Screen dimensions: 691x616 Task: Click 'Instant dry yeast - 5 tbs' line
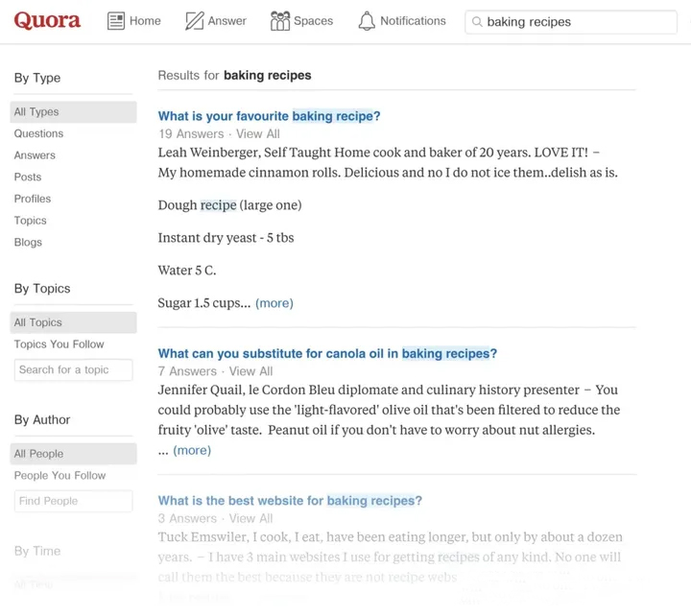[x=226, y=238]
